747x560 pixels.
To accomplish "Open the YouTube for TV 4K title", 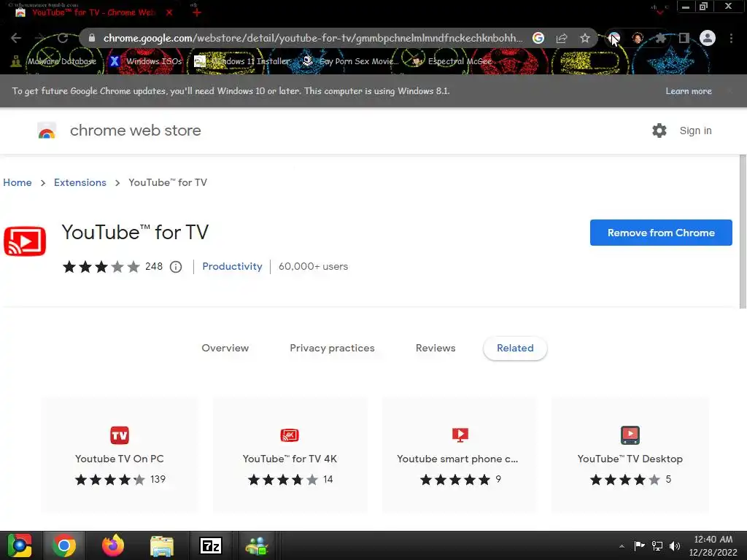I will pos(290,459).
